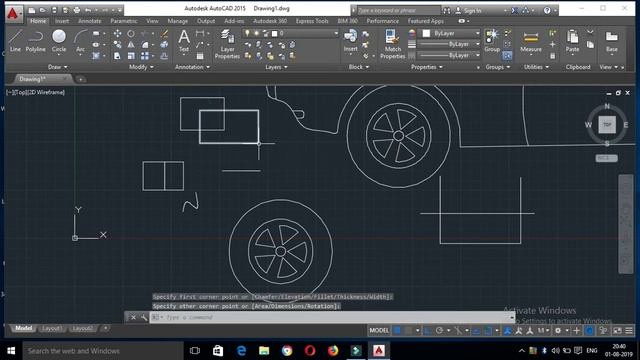Click the MODEL space button in status bar
Screen dimensions: 640x360
(x=379, y=331)
